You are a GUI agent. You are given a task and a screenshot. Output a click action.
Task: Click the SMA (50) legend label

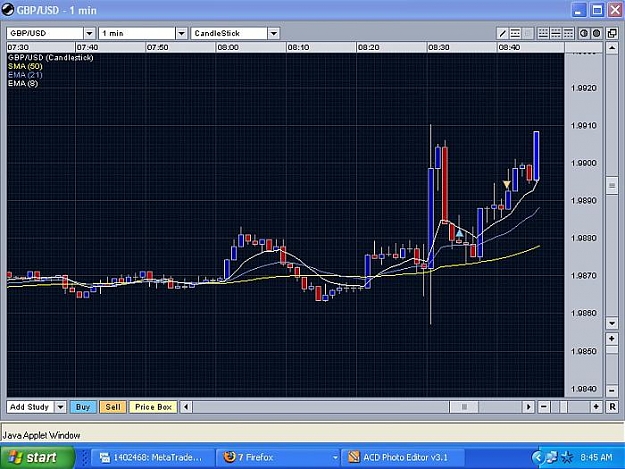25,66
